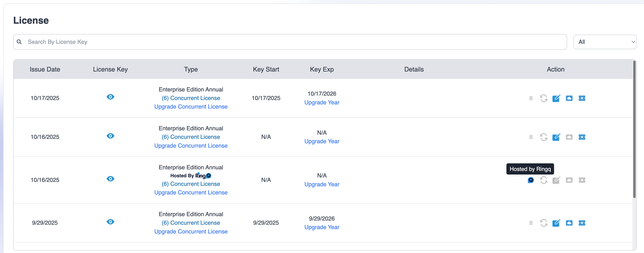Screen dimensions: 644x253
Task: View the (6) Concurrent License details link
Action: [191, 98]
